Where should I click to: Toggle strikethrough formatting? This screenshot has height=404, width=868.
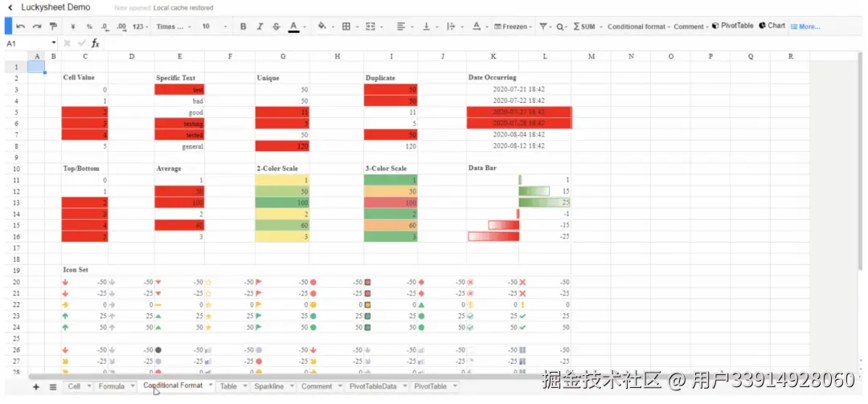click(276, 26)
